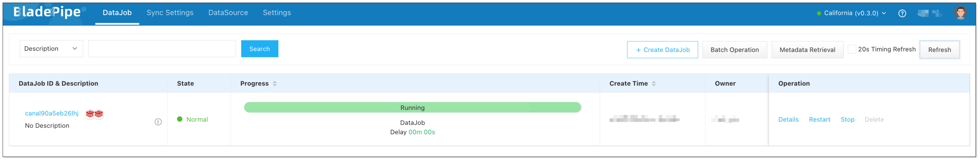Open the help question mark icon
This screenshot has height=161, width=980.
click(902, 13)
